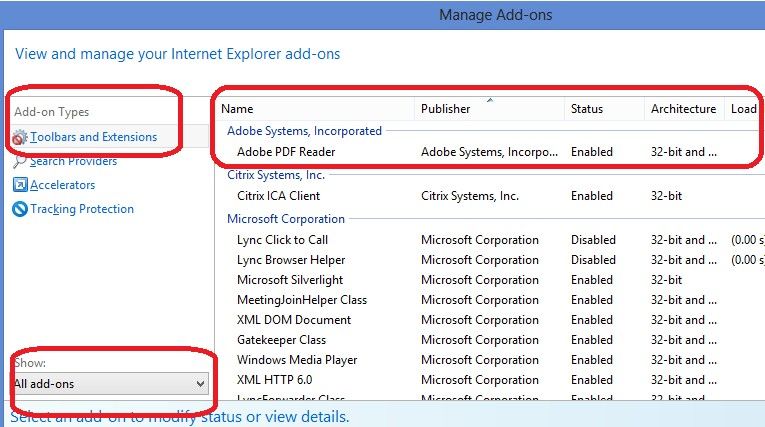Sort list by Name column header

pyautogui.click(x=237, y=109)
